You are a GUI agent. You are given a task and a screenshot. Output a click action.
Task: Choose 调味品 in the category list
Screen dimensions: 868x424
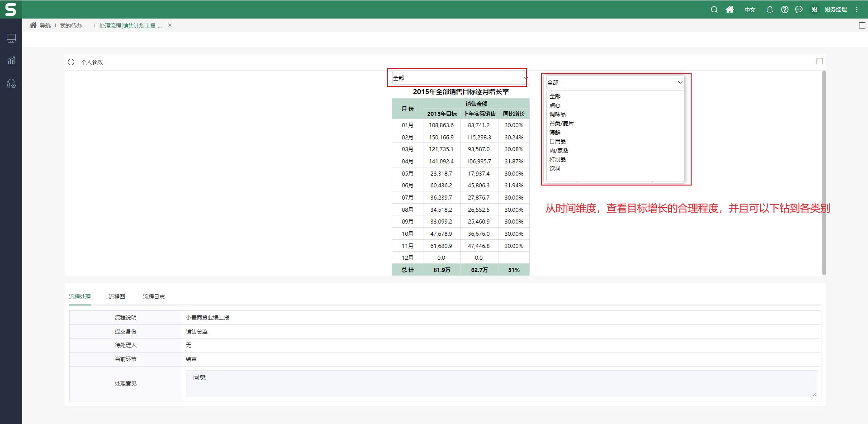point(558,114)
